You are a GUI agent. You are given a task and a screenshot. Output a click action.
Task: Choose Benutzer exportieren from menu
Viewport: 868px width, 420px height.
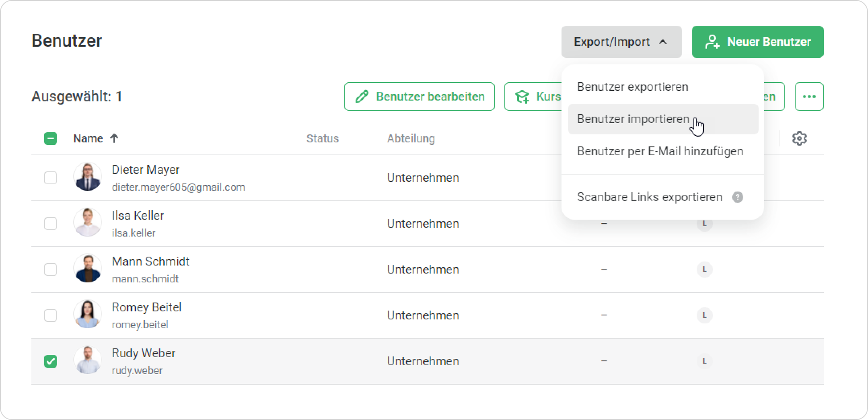tap(632, 87)
